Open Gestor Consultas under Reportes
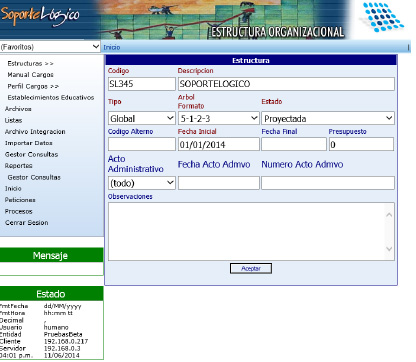Viewport: 416px width, 362px height. (x=34, y=177)
